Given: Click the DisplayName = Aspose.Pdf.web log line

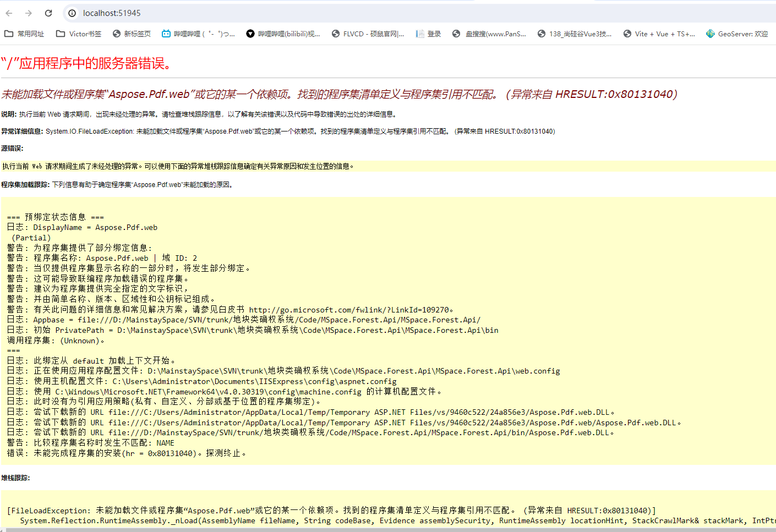Looking at the screenshot, I should [x=82, y=227].
